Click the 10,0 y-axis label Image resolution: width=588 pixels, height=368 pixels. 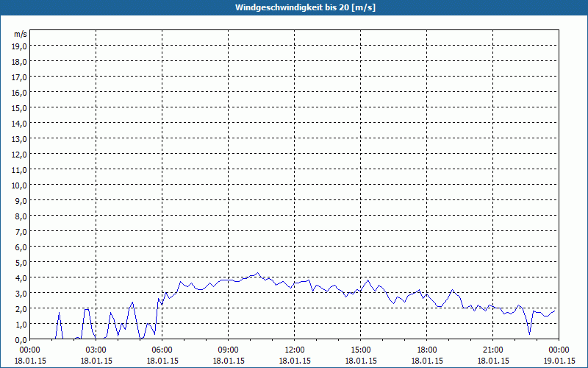tap(19, 185)
